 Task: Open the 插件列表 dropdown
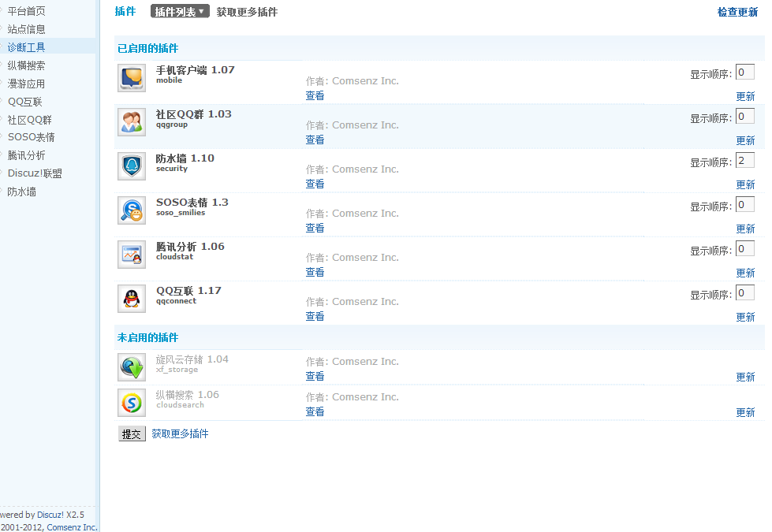click(x=180, y=11)
